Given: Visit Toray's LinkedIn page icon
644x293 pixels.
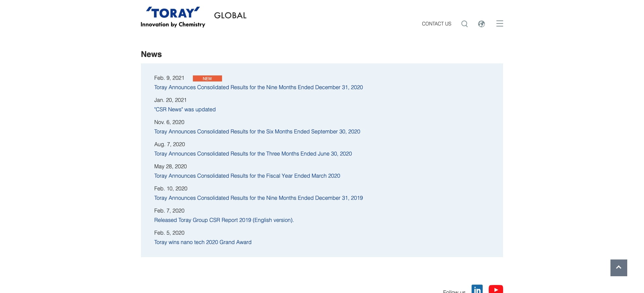Looking at the screenshot, I should click(x=477, y=289).
